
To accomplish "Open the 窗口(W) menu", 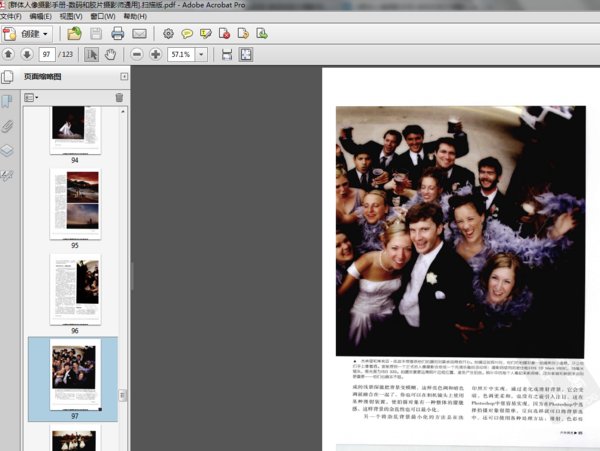I will (103, 16).
